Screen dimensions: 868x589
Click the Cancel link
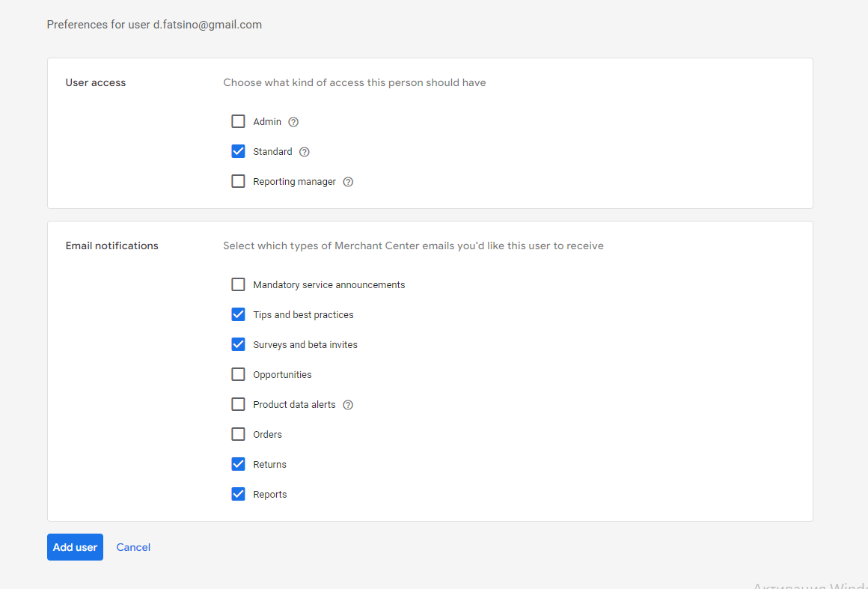coord(133,547)
